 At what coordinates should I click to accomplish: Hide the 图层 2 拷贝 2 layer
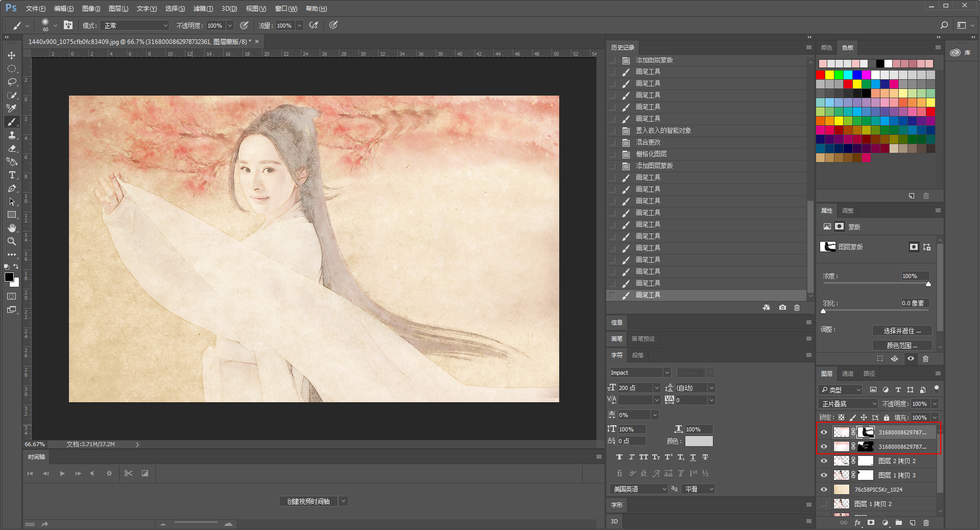[x=824, y=461]
